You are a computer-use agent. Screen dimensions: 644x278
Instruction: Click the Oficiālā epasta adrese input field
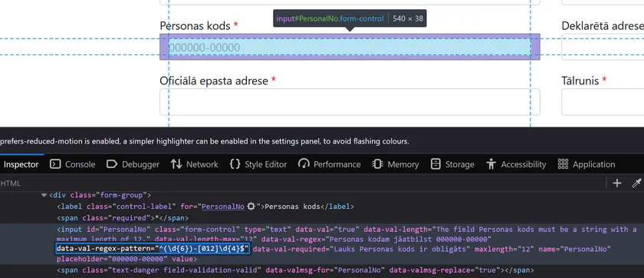(x=350, y=102)
